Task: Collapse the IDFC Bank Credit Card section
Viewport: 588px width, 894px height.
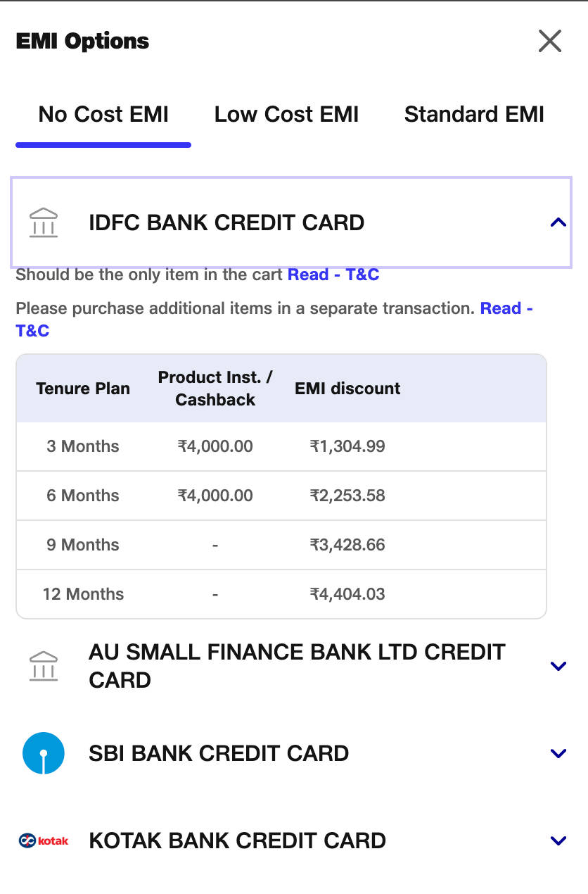Action: 558,223
